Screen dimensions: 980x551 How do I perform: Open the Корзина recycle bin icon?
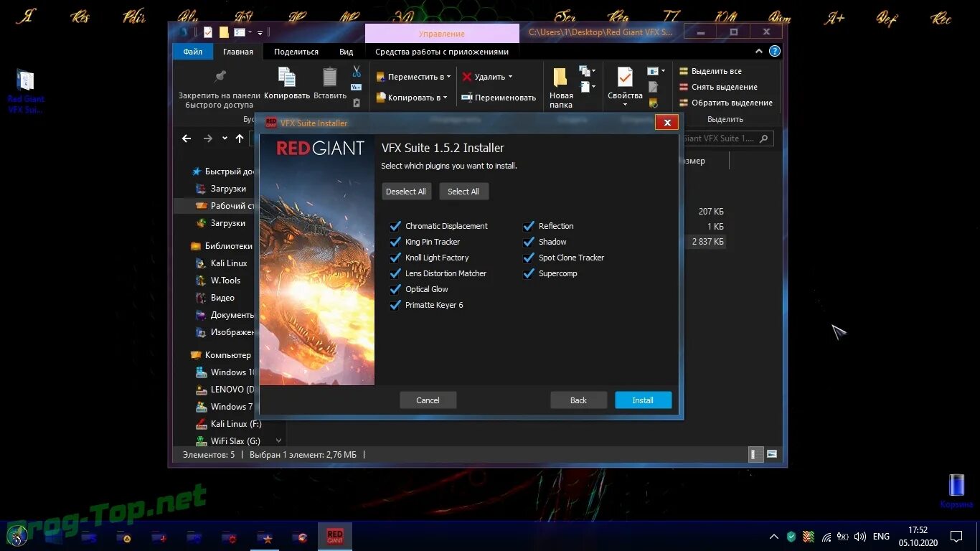pyautogui.click(x=956, y=491)
